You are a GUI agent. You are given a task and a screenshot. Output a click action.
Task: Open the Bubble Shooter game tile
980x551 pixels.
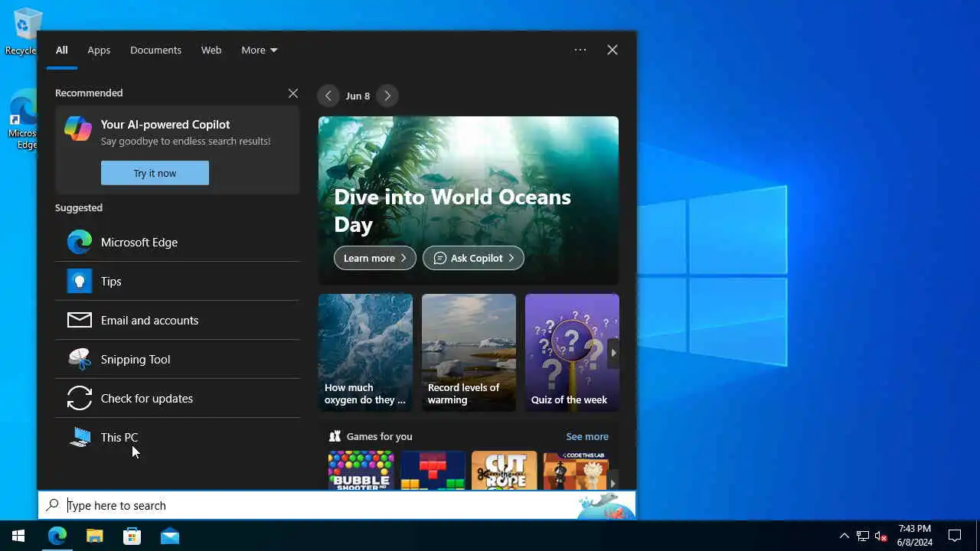tap(361, 470)
